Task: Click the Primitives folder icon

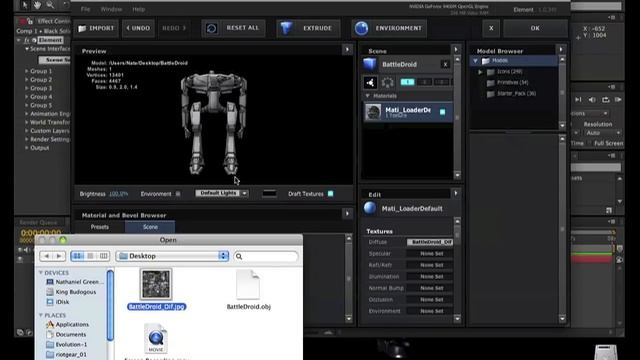Action: point(491,83)
